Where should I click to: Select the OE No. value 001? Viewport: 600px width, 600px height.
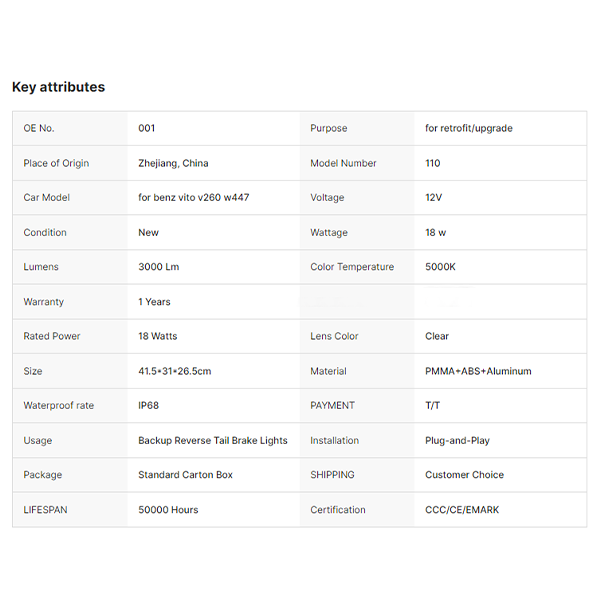click(147, 128)
